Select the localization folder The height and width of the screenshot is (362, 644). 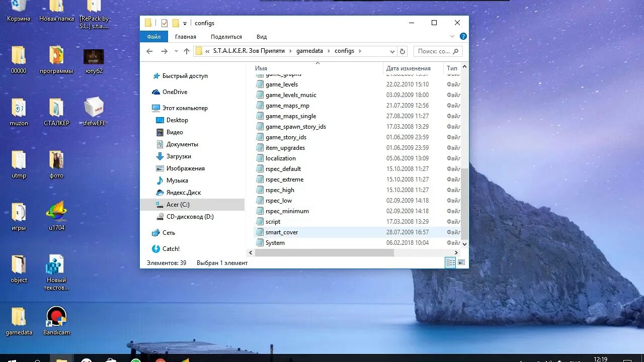click(281, 158)
